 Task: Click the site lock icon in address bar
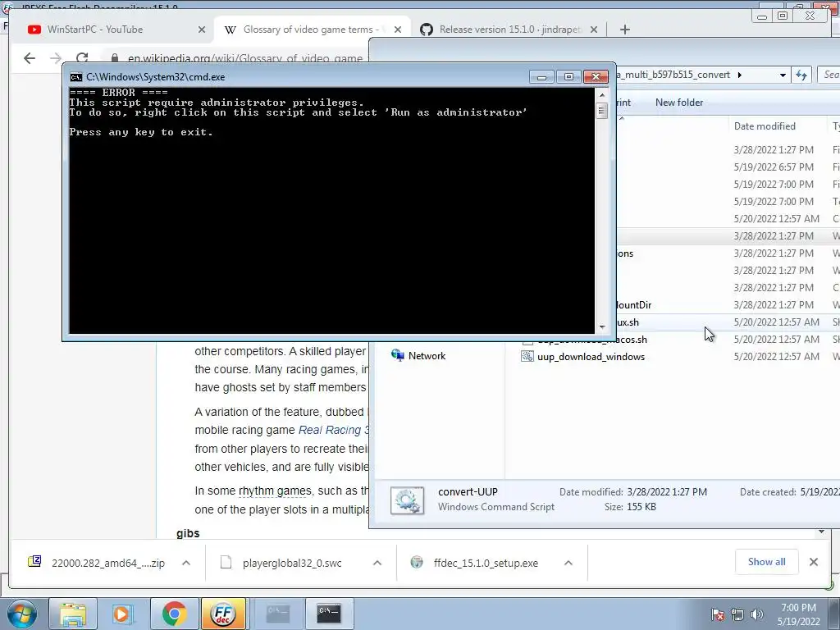[115, 58]
